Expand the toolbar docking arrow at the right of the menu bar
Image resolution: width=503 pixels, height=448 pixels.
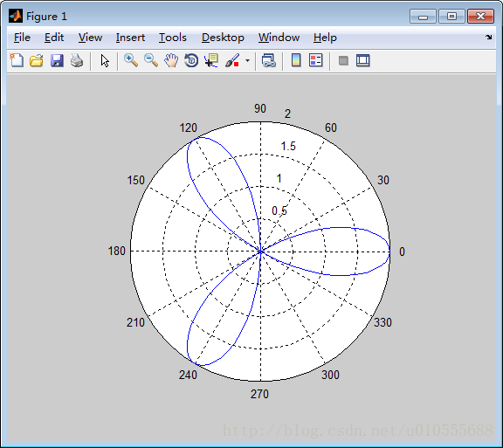(x=488, y=38)
